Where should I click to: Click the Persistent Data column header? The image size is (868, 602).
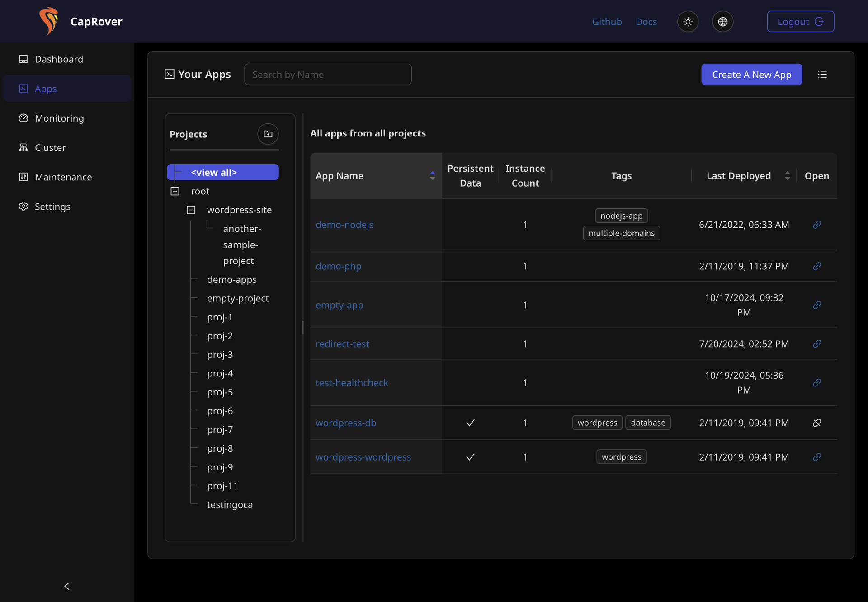[x=470, y=176]
